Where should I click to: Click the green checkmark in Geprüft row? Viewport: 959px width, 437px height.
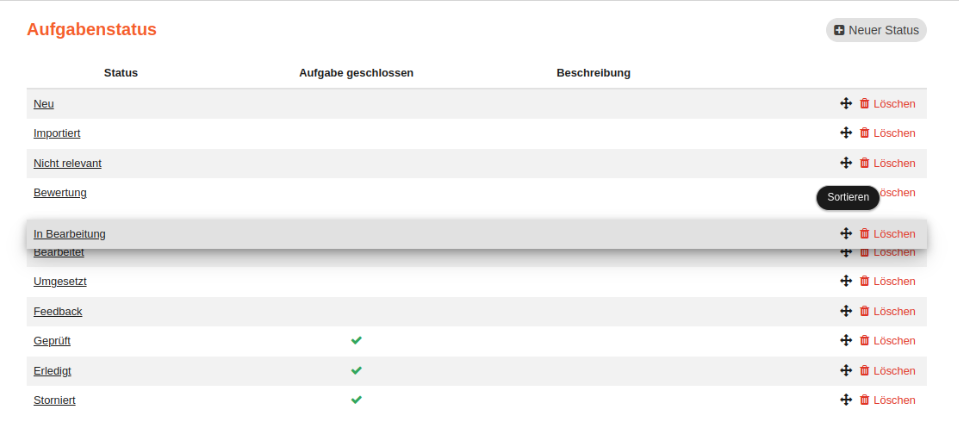click(356, 340)
